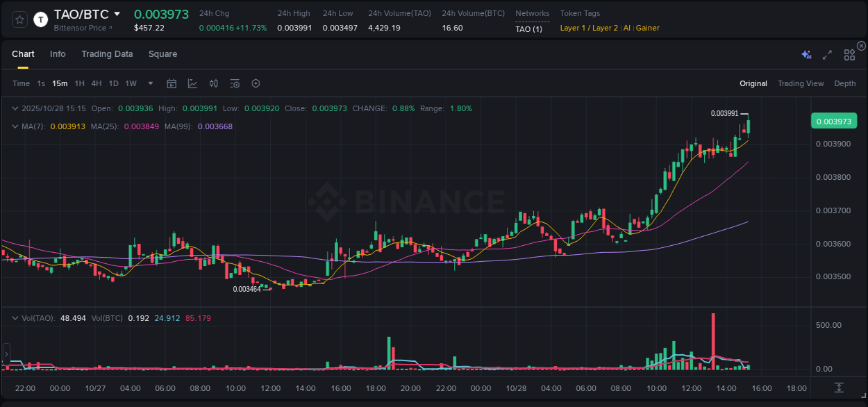This screenshot has height=407, width=868.
Task: Select the line chart style icon
Action: click(x=192, y=83)
